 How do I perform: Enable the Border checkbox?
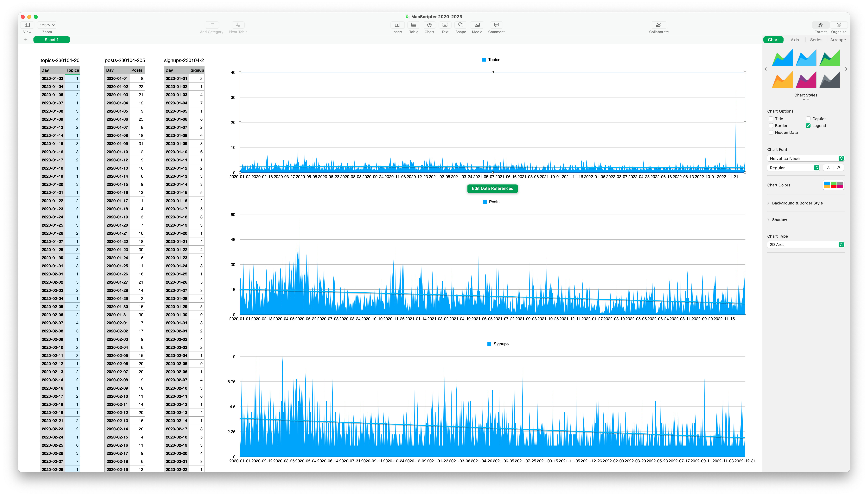[771, 126]
